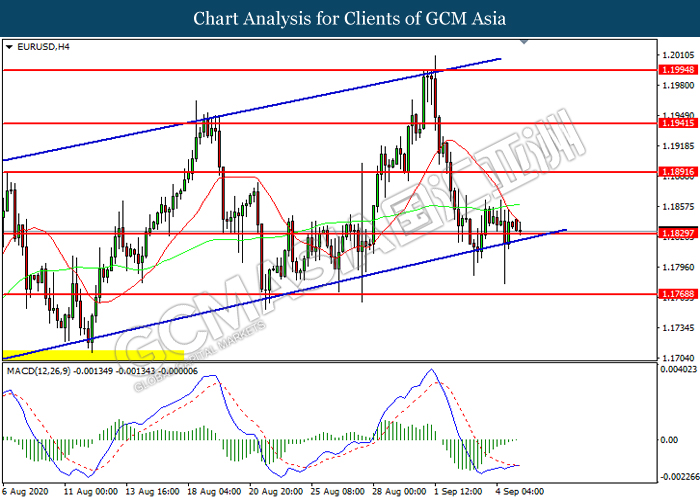
Task: Select the 1.17688 support price tag
Action: point(671,294)
